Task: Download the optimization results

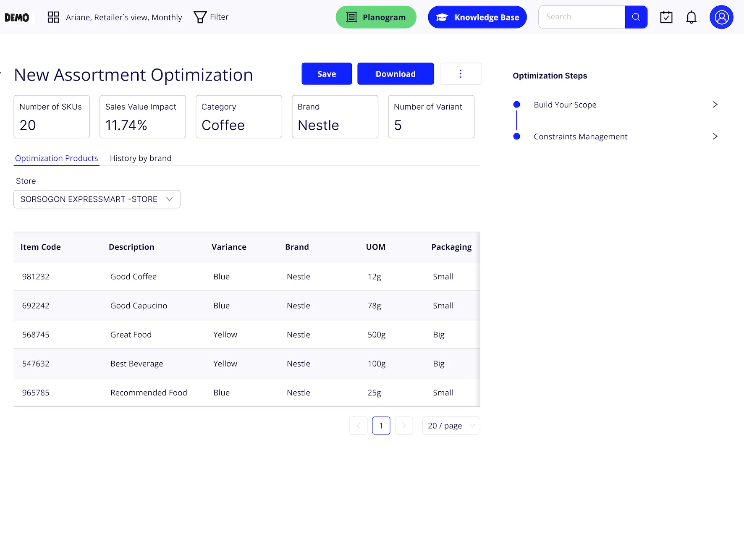Action: [x=396, y=74]
